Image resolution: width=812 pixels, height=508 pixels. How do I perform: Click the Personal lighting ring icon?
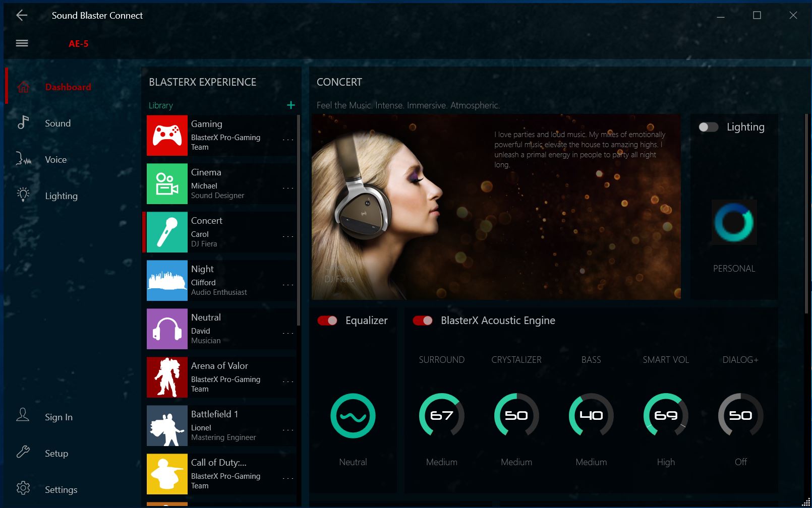click(x=734, y=222)
